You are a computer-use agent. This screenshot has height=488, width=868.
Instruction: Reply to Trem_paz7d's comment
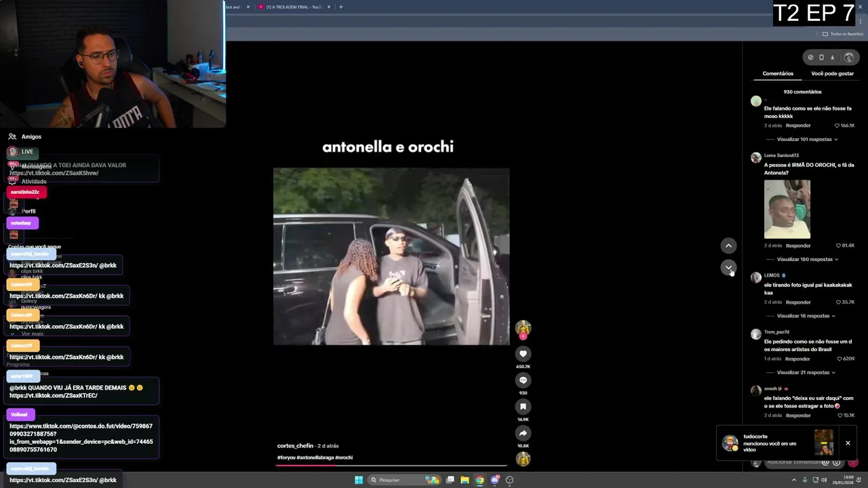click(797, 359)
